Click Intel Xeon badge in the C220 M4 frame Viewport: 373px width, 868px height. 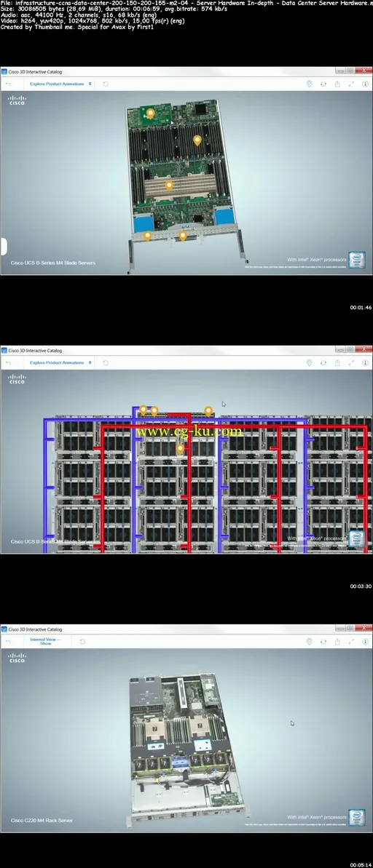[x=356, y=817]
